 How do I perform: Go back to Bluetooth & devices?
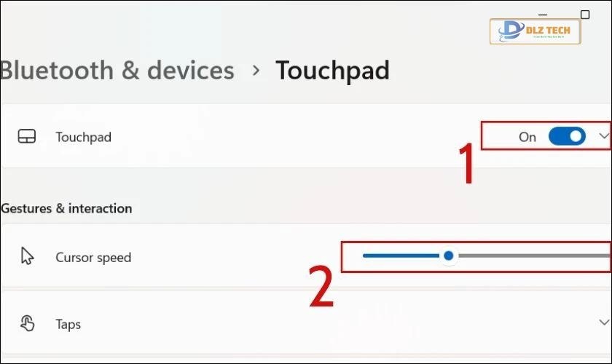(x=117, y=71)
